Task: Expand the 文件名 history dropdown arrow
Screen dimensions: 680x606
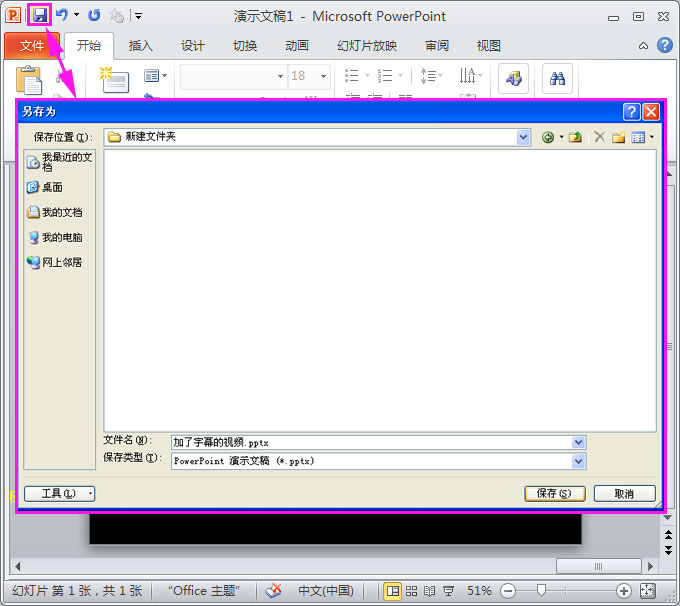Action: point(578,442)
